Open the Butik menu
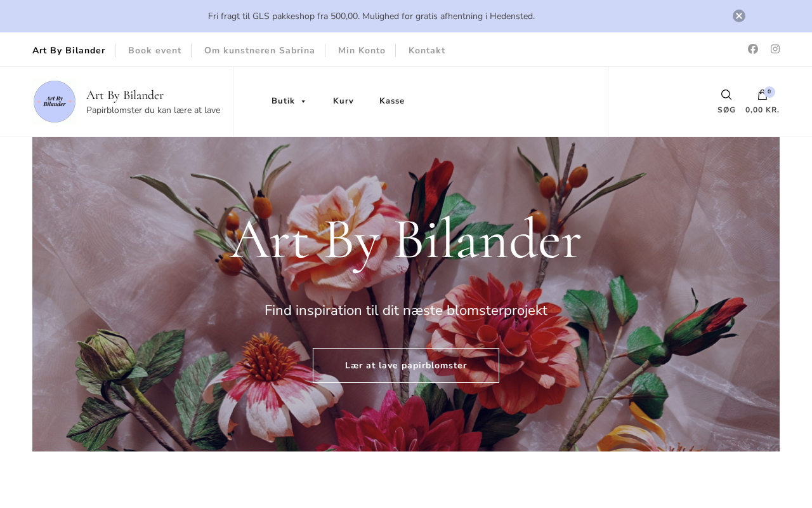This screenshot has height=508, width=812. coord(283,101)
